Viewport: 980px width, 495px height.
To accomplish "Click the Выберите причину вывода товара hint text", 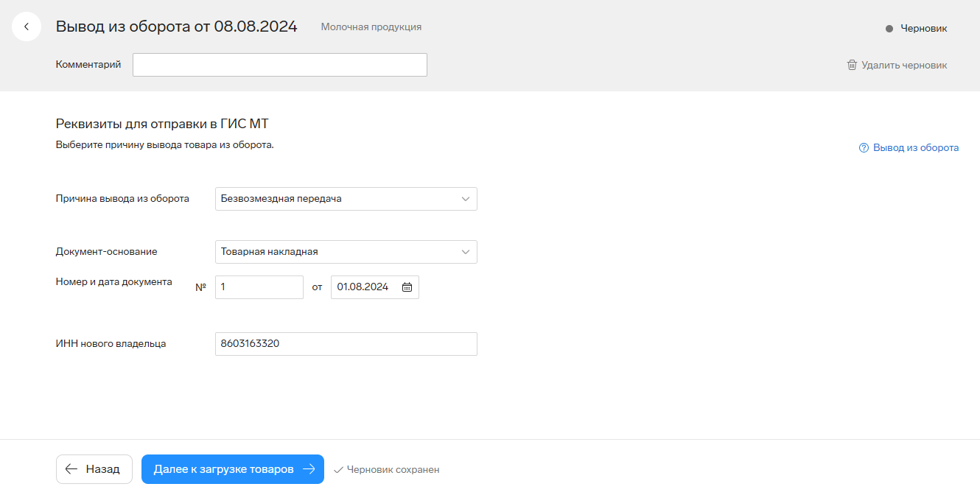I will tap(165, 145).
